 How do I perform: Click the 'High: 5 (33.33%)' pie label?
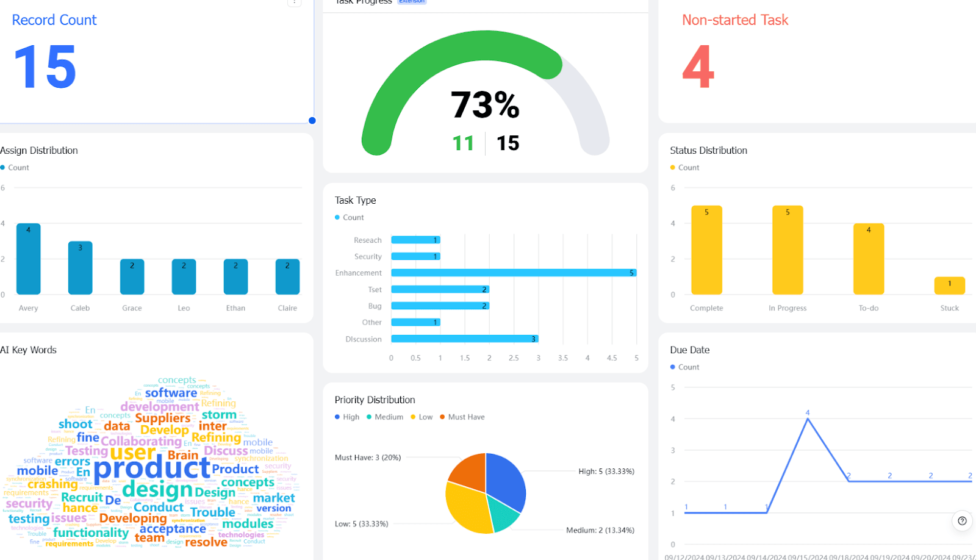(606, 472)
